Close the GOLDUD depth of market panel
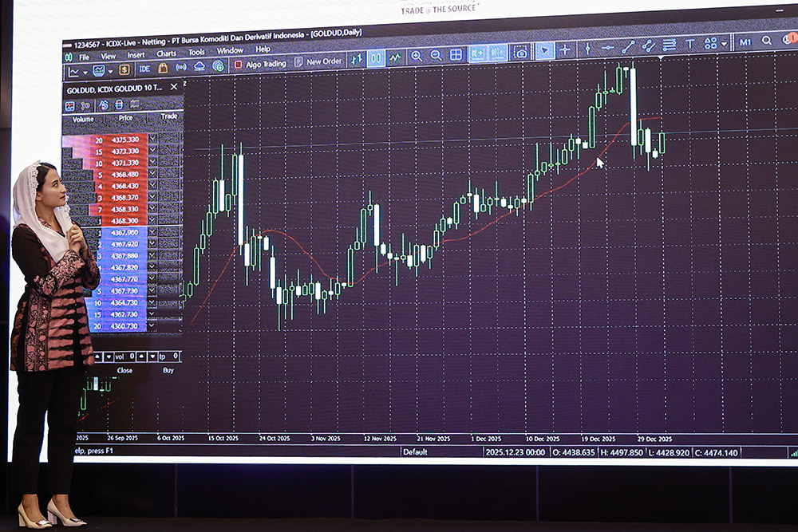Screen dimensions: 798x532 point(174,88)
